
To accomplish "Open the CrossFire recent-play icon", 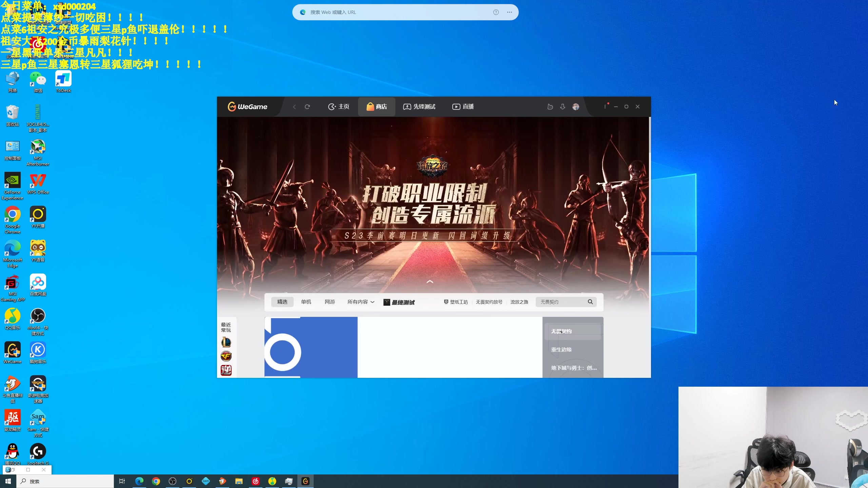I will tap(226, 356).
